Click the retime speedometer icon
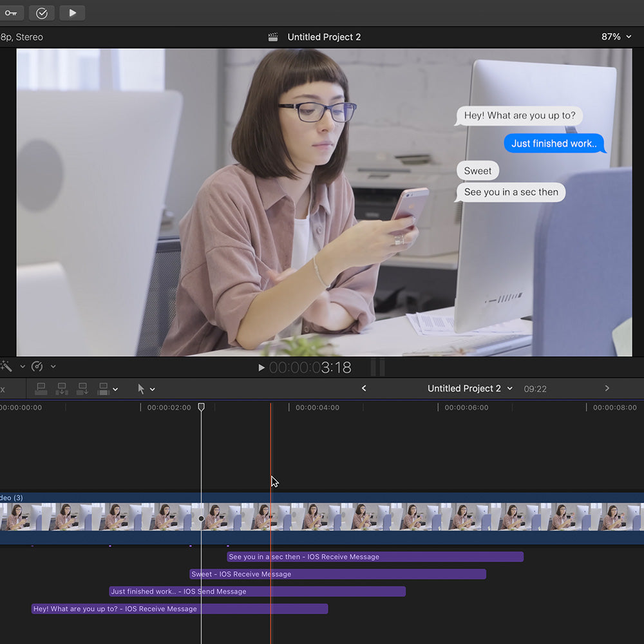The width and height of the screenshot is (644, 644). click(x=37, y=366)
